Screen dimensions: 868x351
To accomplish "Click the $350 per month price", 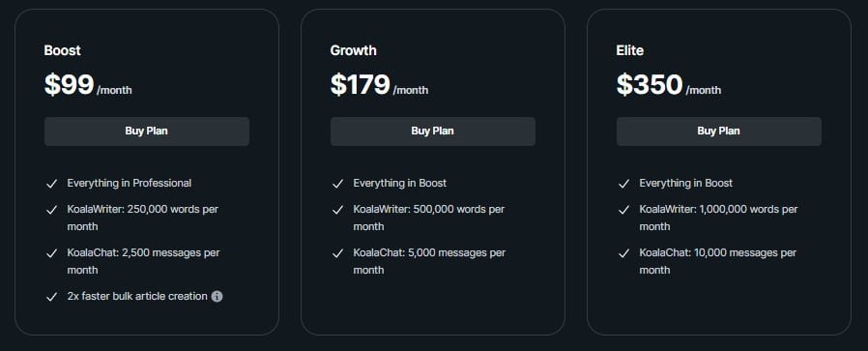I will tap(669, 85).
